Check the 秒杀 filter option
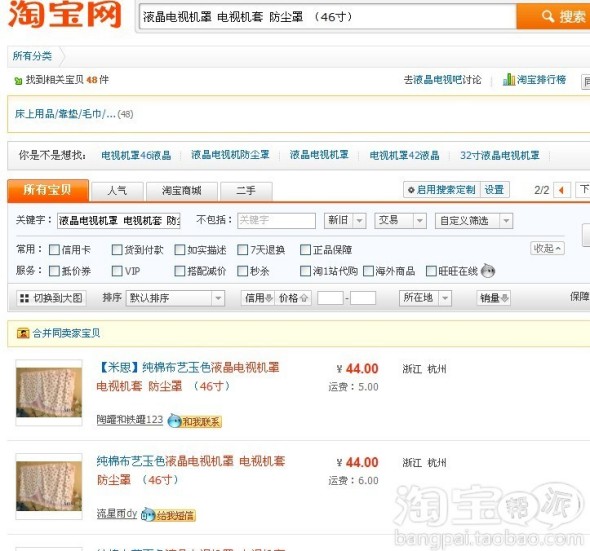Screen dimensions: 590x551 coord(243,271)
